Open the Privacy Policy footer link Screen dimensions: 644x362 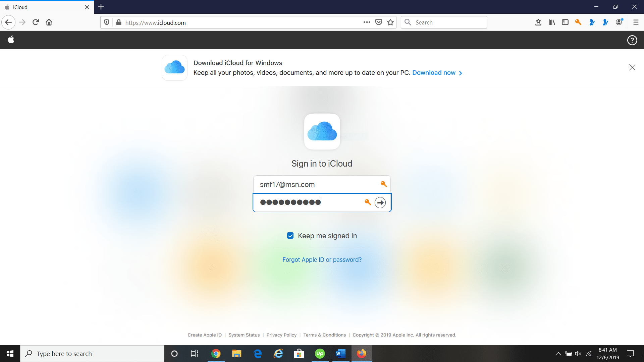pyautogui.click(x=281, y=335)
